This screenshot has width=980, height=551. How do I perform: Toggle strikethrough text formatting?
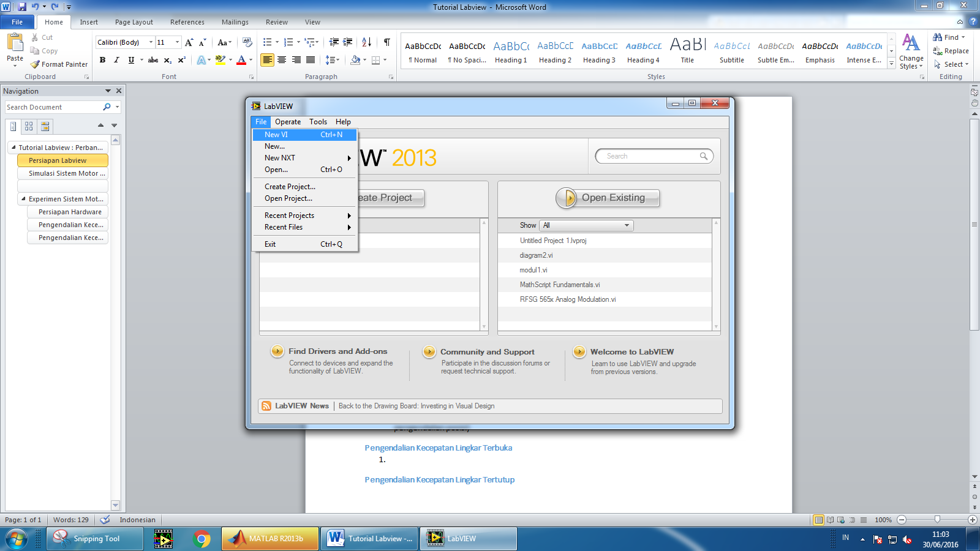(153, 60)
